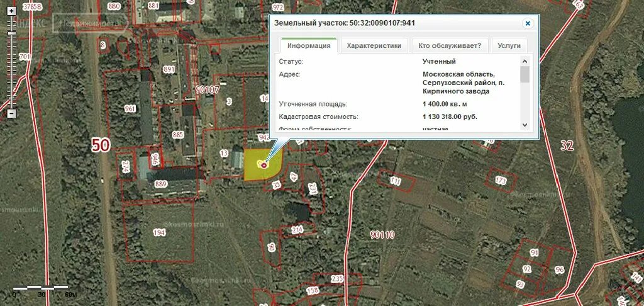Select parcel labeled 96 on the map
This screenshot has height=306, width=644.
click(x=559, y=270)
